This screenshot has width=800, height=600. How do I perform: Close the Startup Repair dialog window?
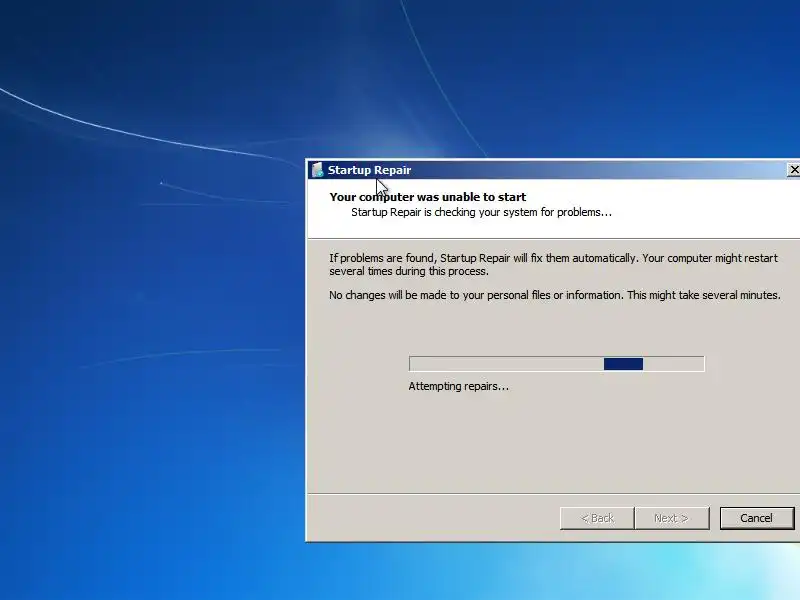click(x=793, y=170)
